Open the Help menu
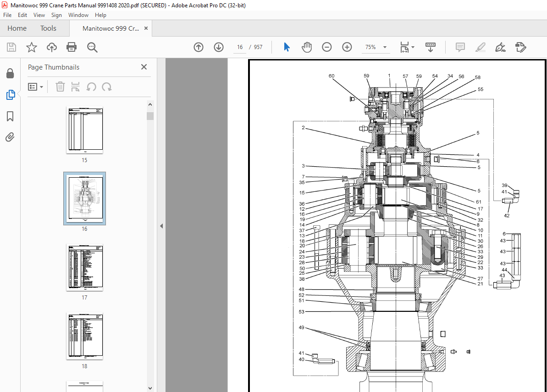Image resolution: width=547 pixels, height=392 pixels. pyautogui.click(x=100, y=15)
